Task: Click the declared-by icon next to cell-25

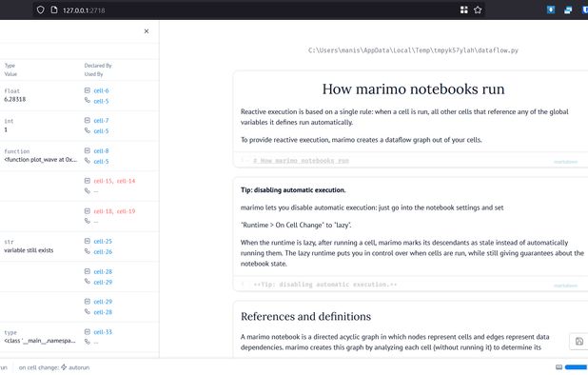Action: (88, 241)
